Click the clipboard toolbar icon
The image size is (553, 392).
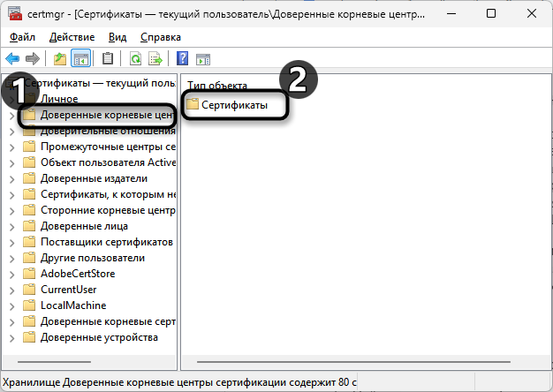[x=108, y=58]
